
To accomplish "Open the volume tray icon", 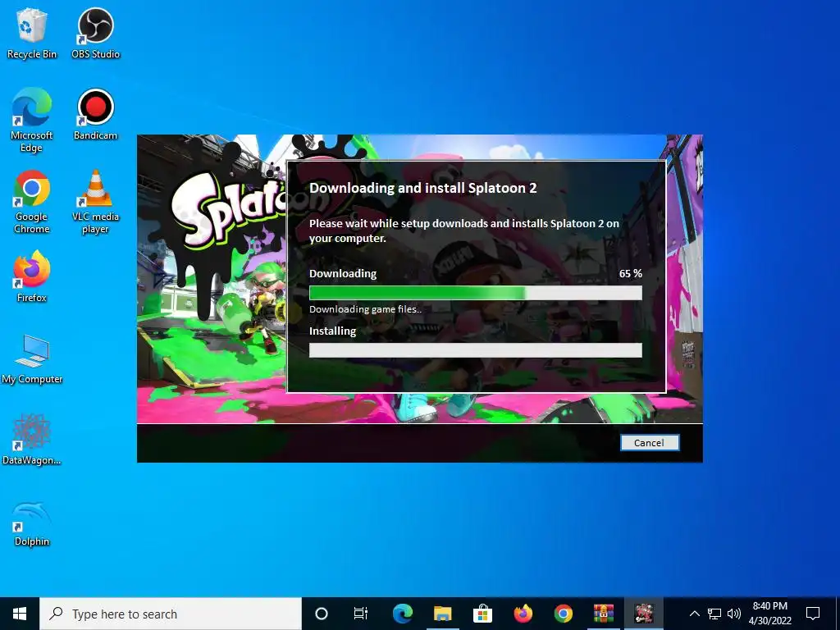I will 734,614.
